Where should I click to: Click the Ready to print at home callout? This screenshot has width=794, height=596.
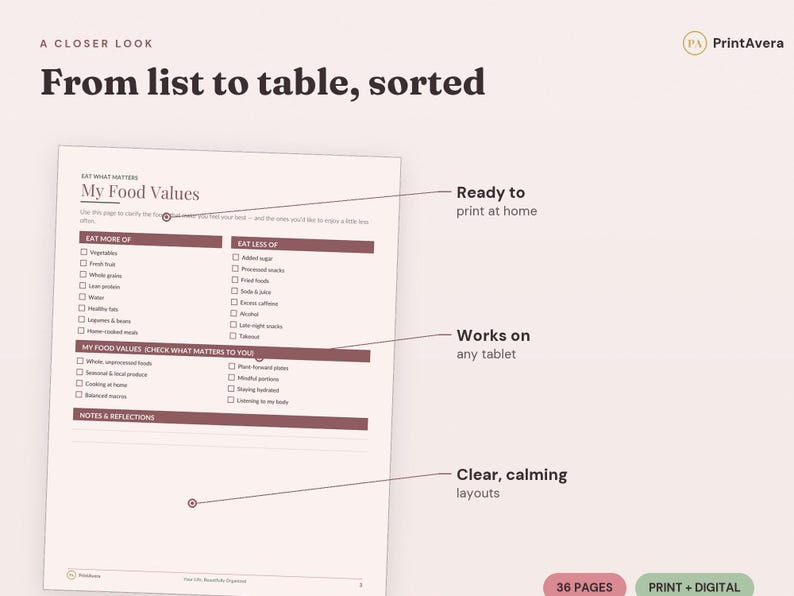click(x=496, y=201)
